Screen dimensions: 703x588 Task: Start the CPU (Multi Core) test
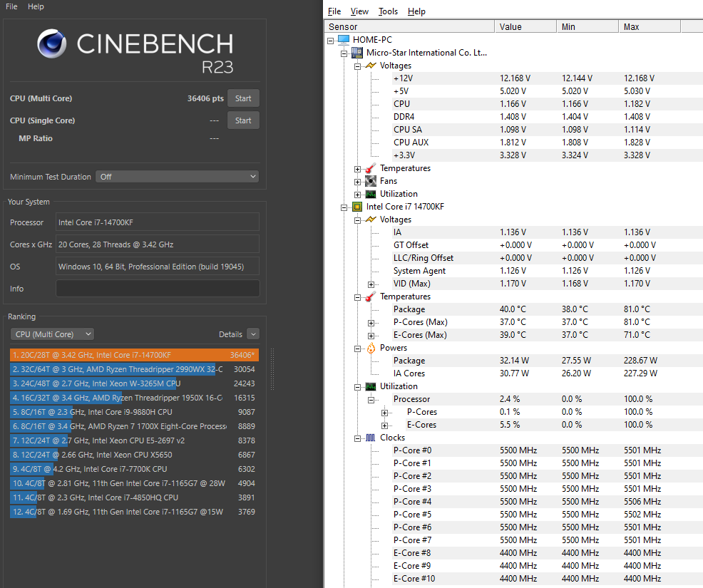pos(243,98)
